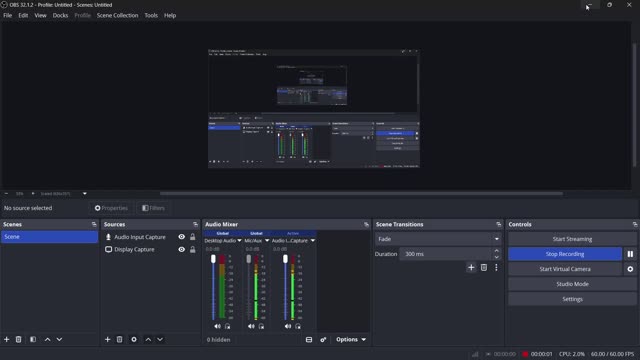Open Studio Mode
Screen dimensions: 640x360
pos(572,284)
